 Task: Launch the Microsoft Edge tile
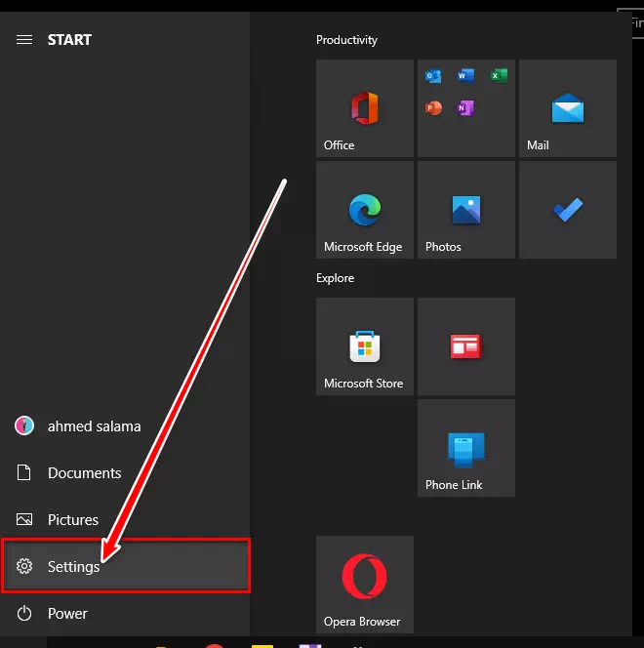pyautogui.click(x=365, y=210)
